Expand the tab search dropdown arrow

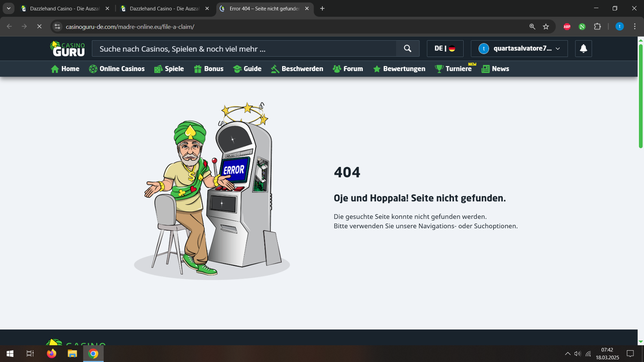point(9,9)
